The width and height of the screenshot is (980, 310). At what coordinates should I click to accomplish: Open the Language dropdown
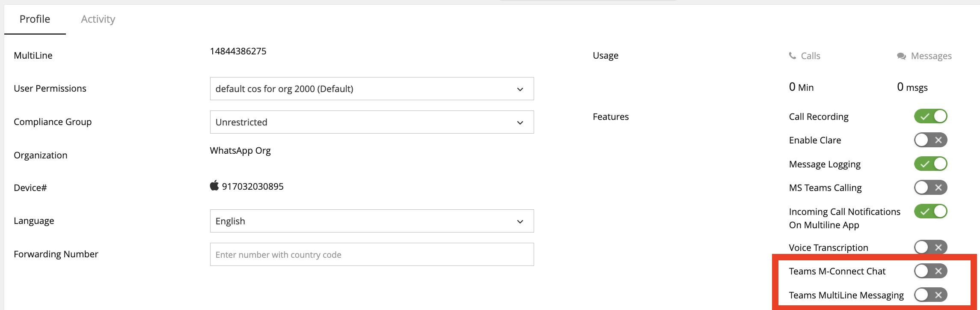pos(371,221)
